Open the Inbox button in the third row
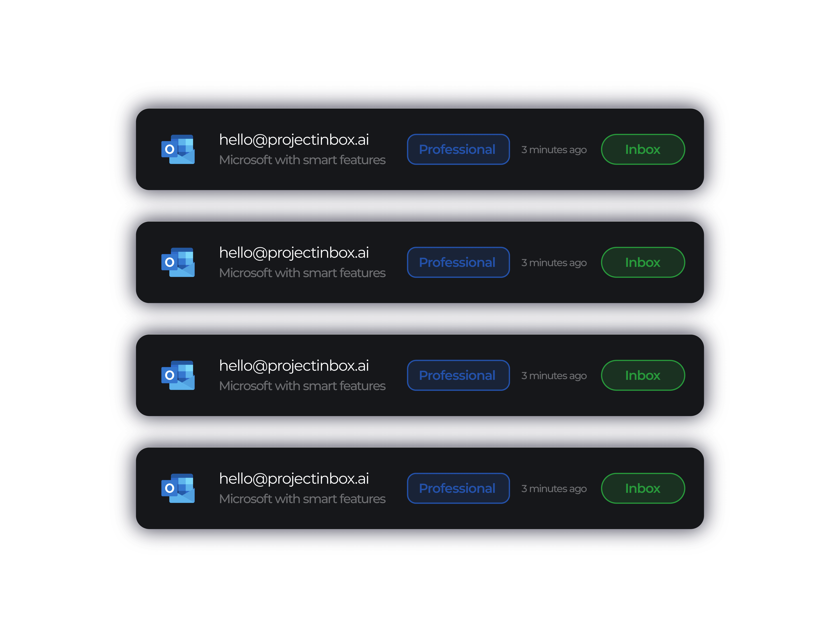Viewport: 840px width, 637px height. tap(643, 375)
